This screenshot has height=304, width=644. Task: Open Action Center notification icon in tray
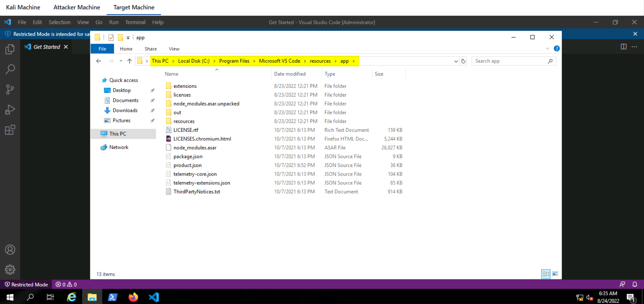[x=631, y=297]
